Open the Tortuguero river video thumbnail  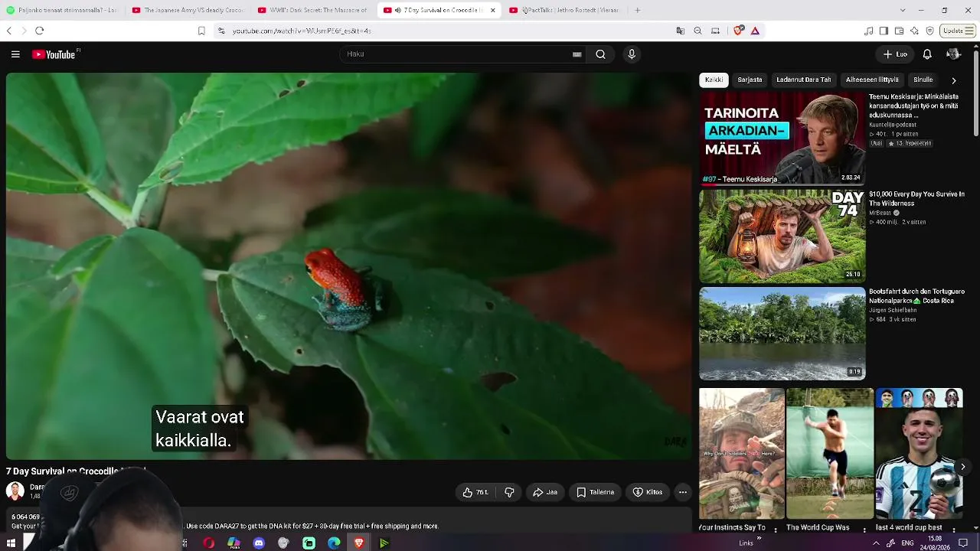(782, 334)
